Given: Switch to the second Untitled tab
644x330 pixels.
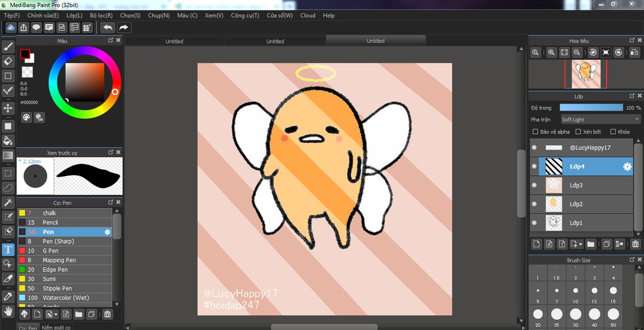Looking at the screenshot, I should [275, 41].
